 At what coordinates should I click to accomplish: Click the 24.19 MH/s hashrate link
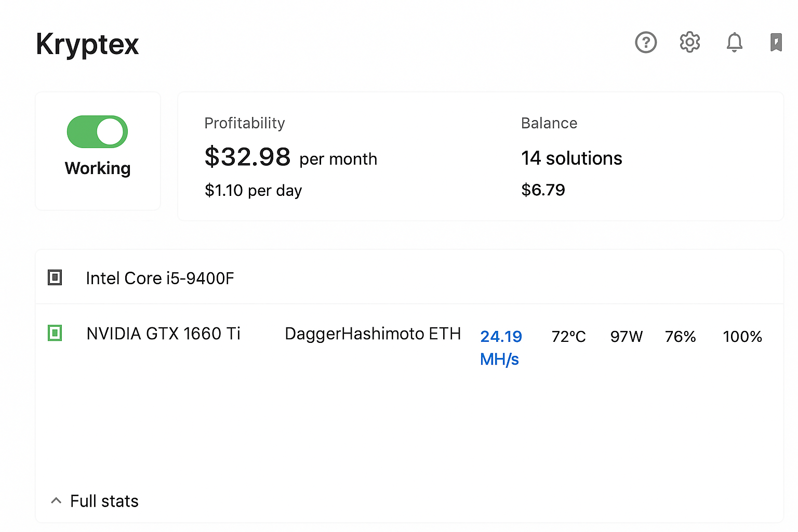(x=501, y=348)
